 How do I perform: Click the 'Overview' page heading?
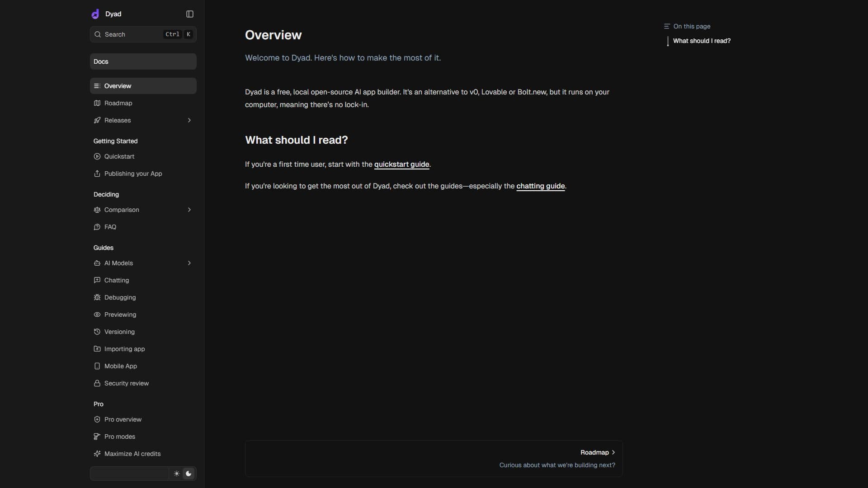pos(273,35)
